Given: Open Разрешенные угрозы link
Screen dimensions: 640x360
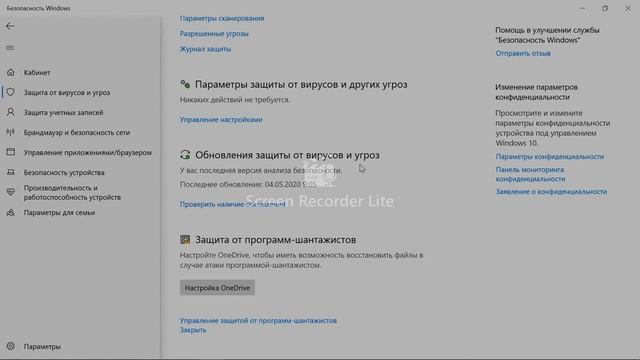Looking at the screenshot, I should [214, 33].
